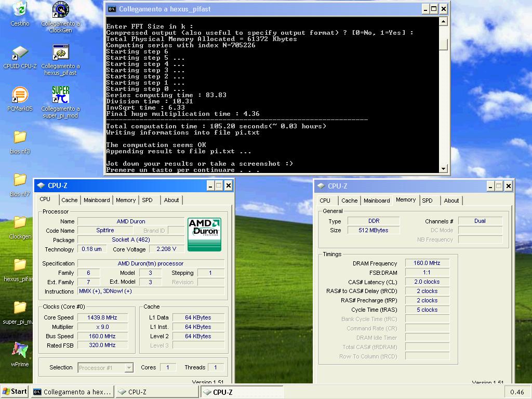Click the Package field Socket A (462)
Viewport: 532px width, 399px height.
(131, 240)
